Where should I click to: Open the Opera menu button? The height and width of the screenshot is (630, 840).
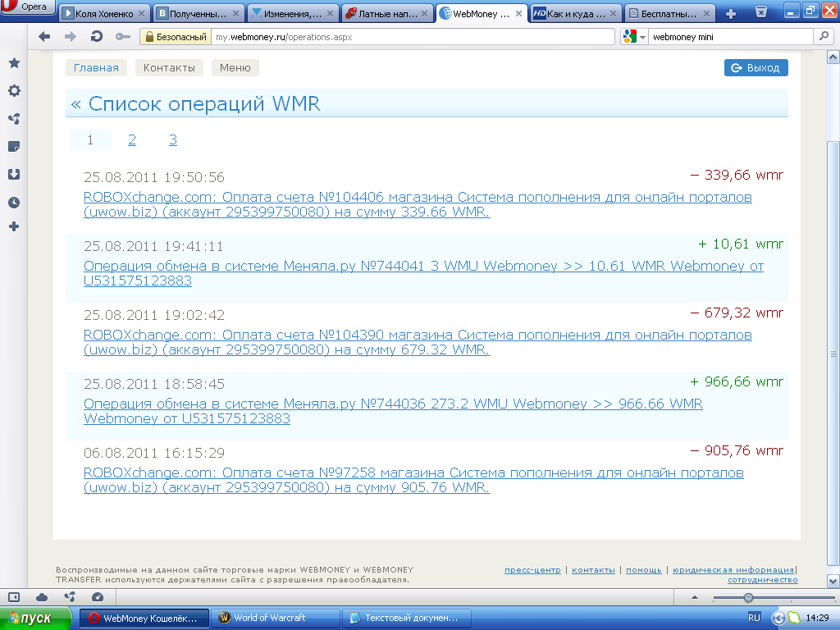coord(28,7)
